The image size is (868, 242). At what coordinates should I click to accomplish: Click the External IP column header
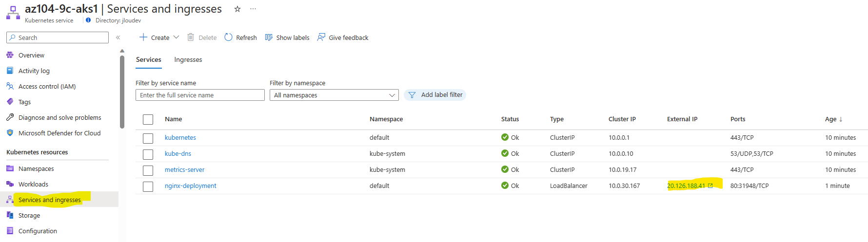682,119
